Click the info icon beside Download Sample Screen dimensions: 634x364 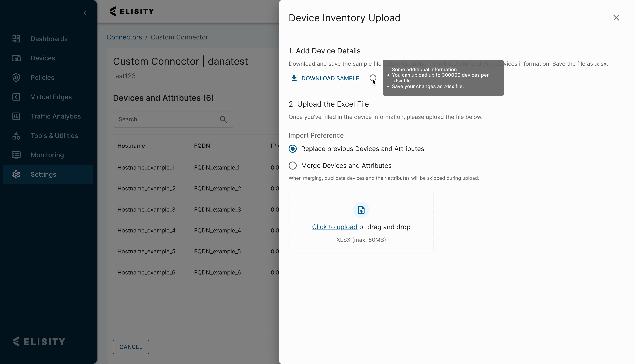(373, 78)
